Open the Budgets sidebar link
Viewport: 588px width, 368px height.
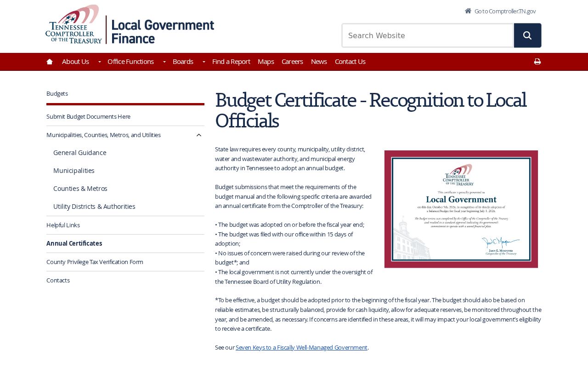(57, 93)
